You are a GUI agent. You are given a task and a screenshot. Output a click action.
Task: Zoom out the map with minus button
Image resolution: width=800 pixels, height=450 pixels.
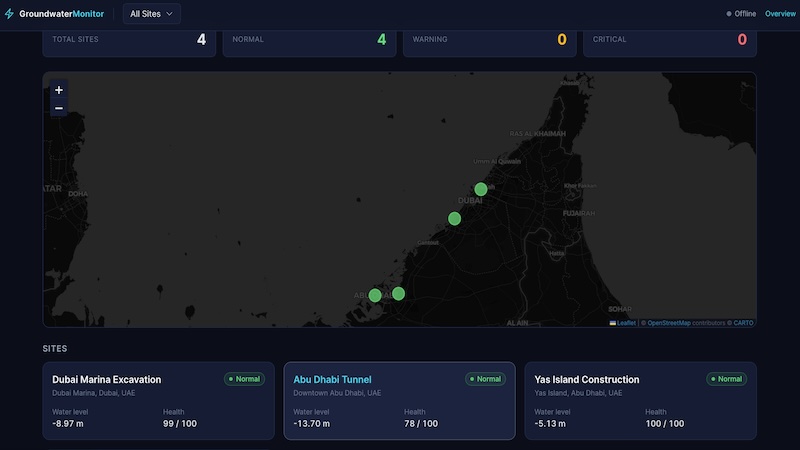(59, 108)
